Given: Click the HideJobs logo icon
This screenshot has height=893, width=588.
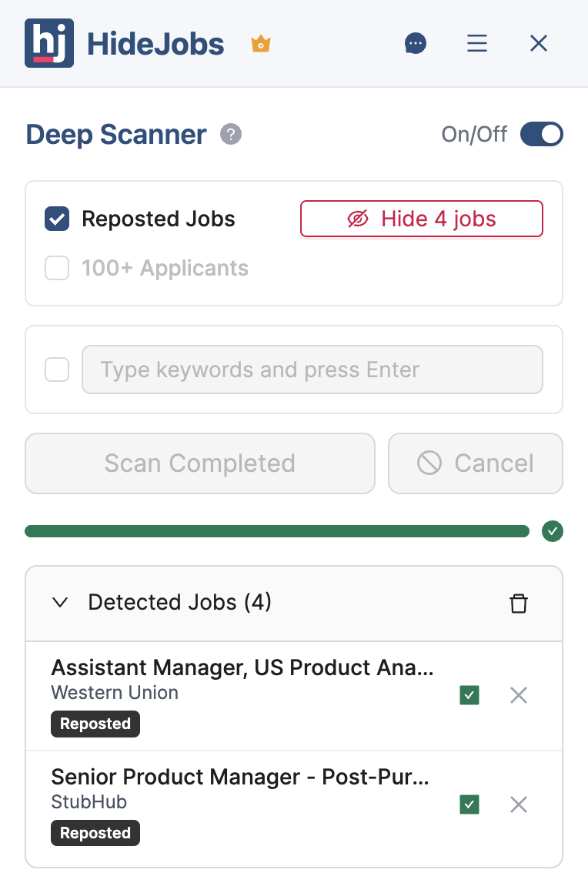Looking at the screenshot, I should [x=49, y=43].
